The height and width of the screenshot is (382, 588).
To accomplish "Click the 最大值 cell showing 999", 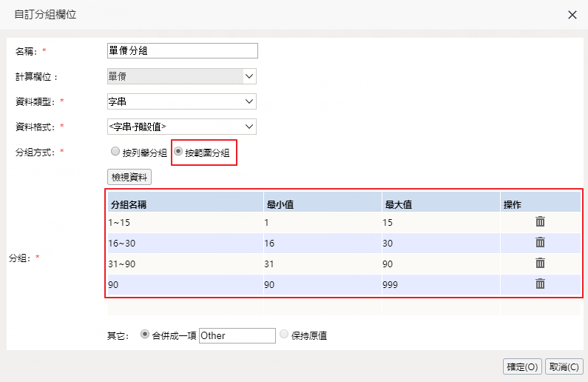I will point(440,284).
